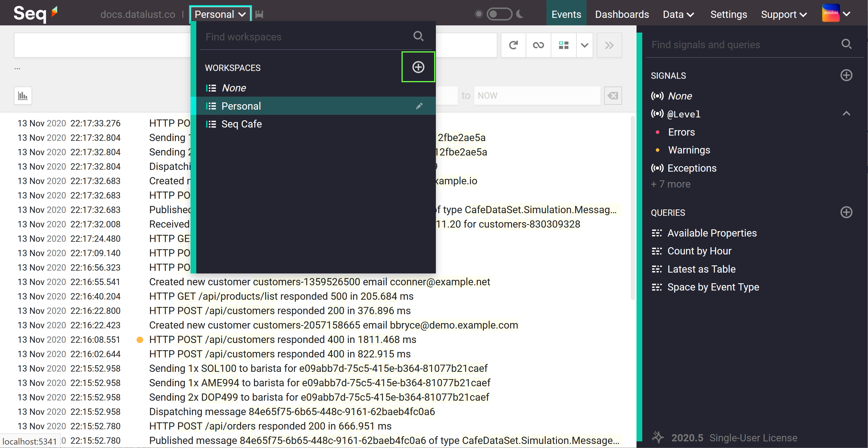Click the refresh events icon
868x448 pixels.
(x=513, y=45)
